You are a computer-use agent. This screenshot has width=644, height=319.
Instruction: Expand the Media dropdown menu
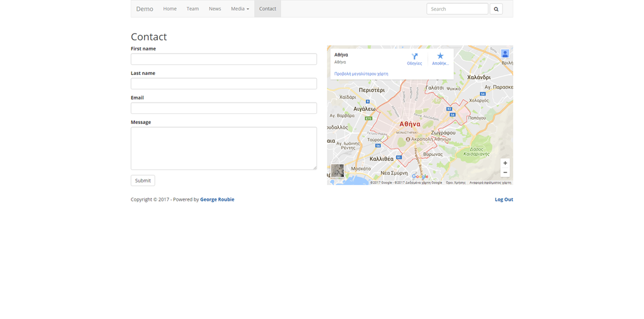(240, 9)
